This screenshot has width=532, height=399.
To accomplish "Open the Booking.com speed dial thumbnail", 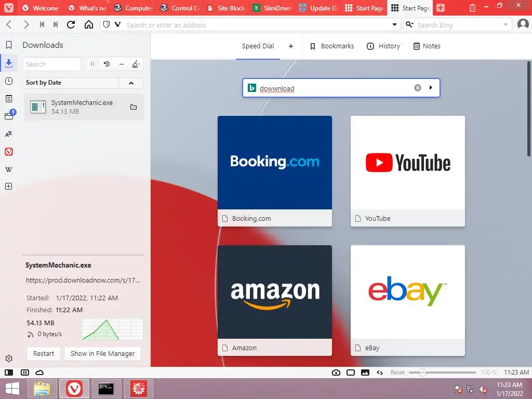I will pos(275,171).
